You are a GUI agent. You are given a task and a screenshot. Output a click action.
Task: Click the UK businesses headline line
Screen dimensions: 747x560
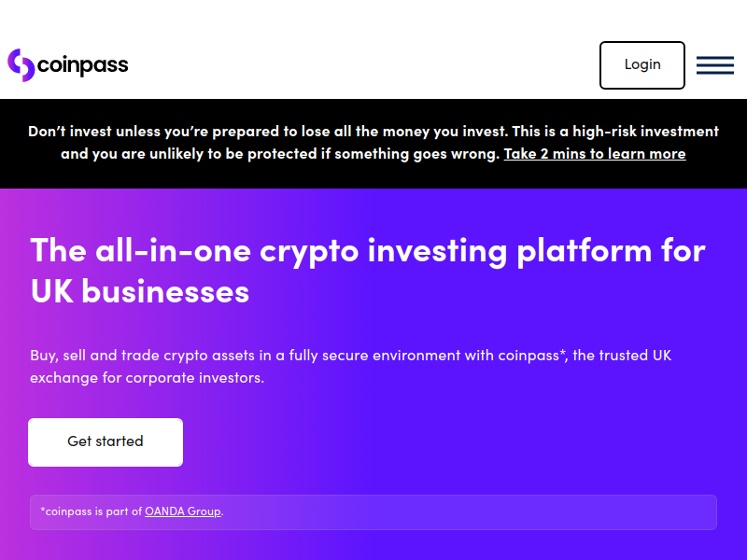139,291
